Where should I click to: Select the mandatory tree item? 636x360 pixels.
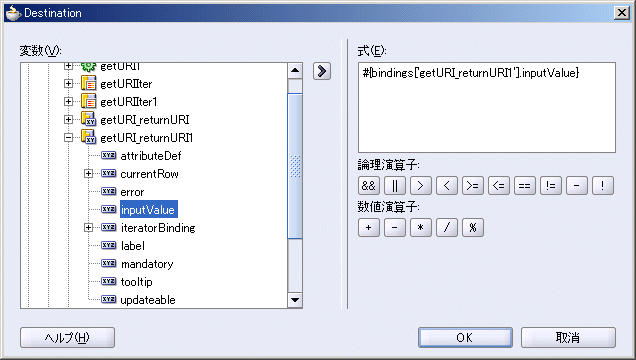(147, 264)
